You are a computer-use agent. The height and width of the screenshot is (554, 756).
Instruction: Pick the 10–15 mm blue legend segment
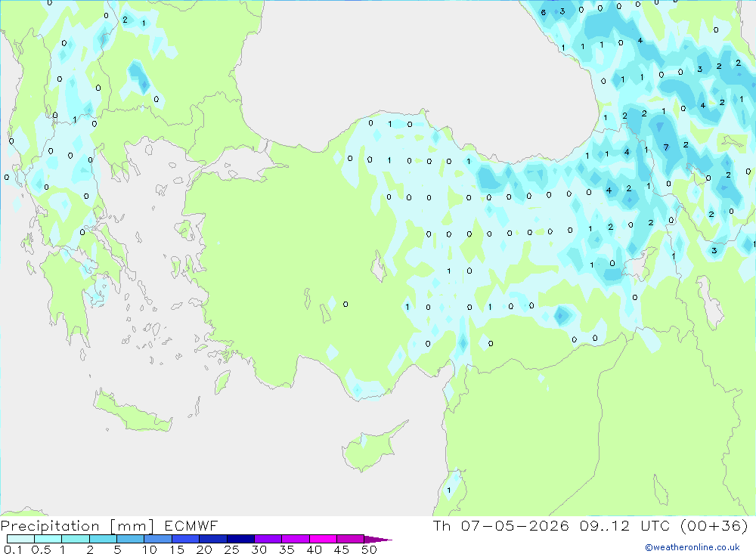(158, 539)
